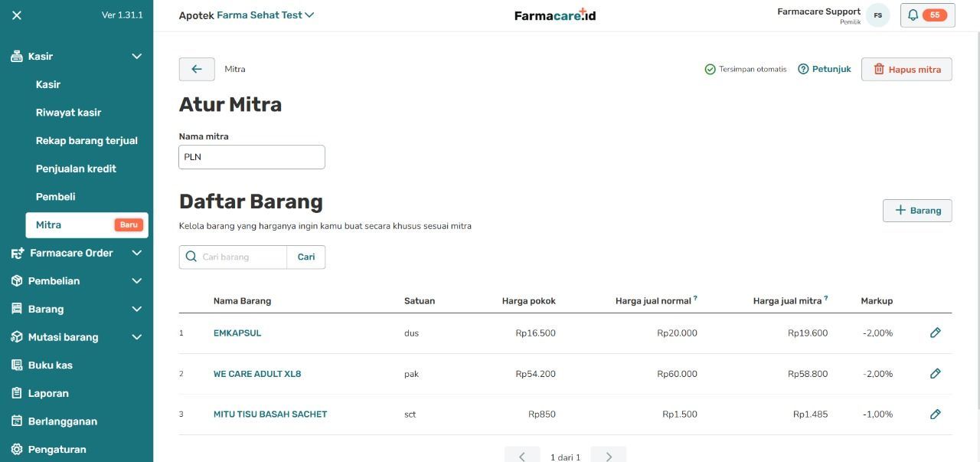
Task: Open the Petunjuk help guide
Action: [x=825, y=69]
